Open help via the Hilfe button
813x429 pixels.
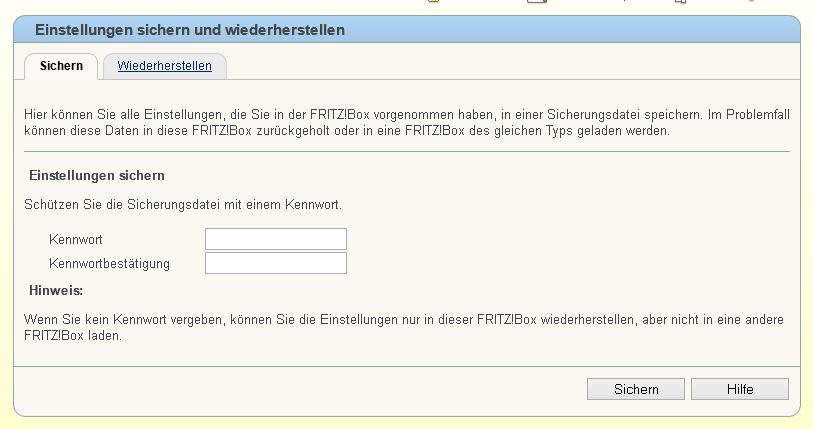(x=740, y=389)
